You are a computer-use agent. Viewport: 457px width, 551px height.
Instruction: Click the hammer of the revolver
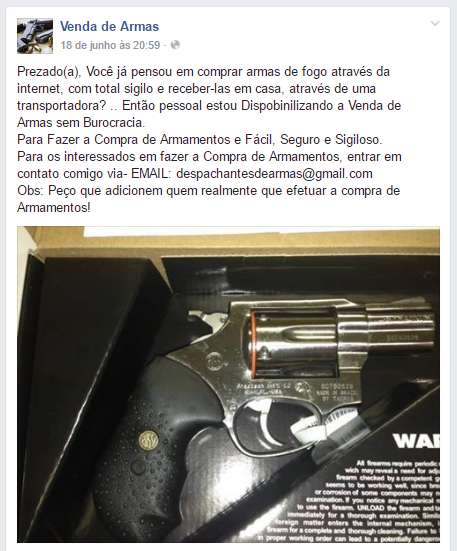[x=201, y=317]
